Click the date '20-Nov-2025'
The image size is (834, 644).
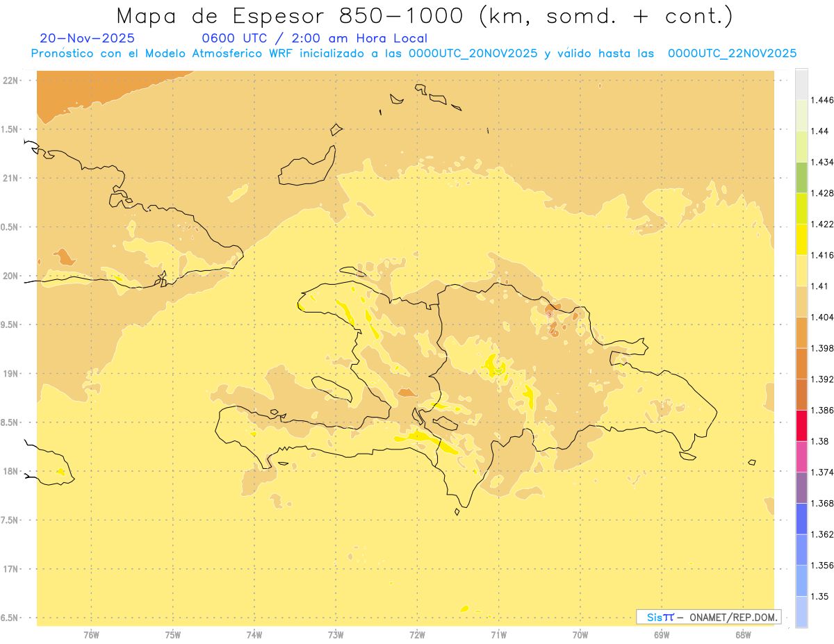click(x=88, y=38)
